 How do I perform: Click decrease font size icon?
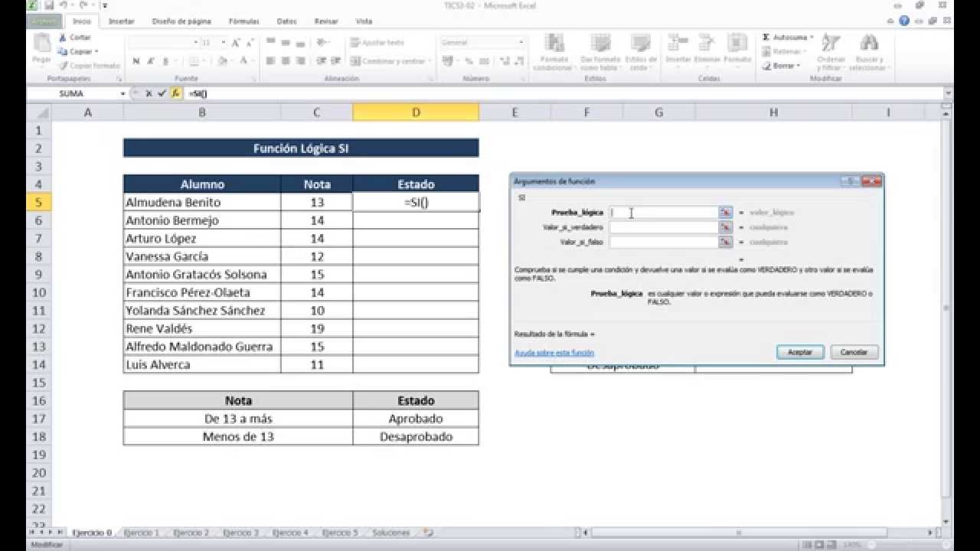[251, 43]
